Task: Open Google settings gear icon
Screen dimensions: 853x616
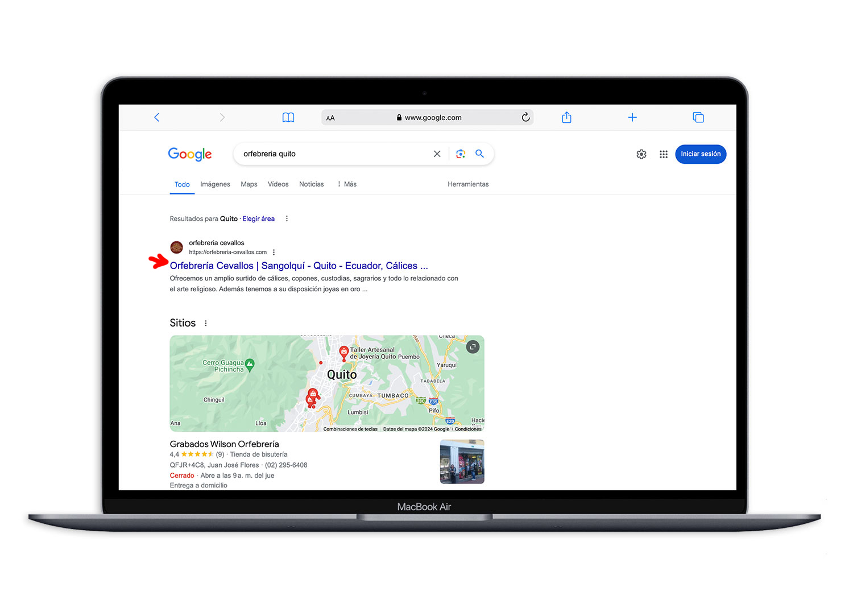Action: pos(641,154)
